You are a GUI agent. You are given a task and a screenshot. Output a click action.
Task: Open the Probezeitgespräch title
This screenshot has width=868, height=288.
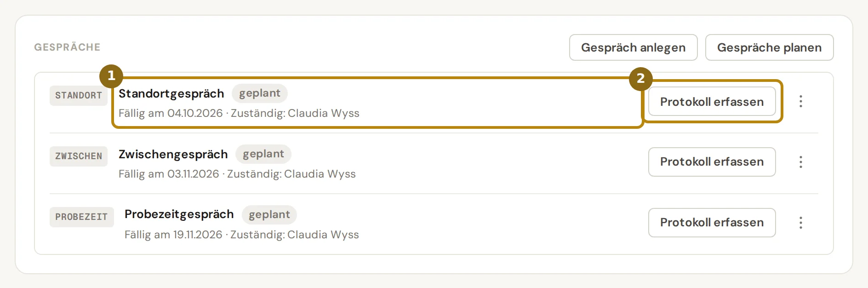(179, 214)
